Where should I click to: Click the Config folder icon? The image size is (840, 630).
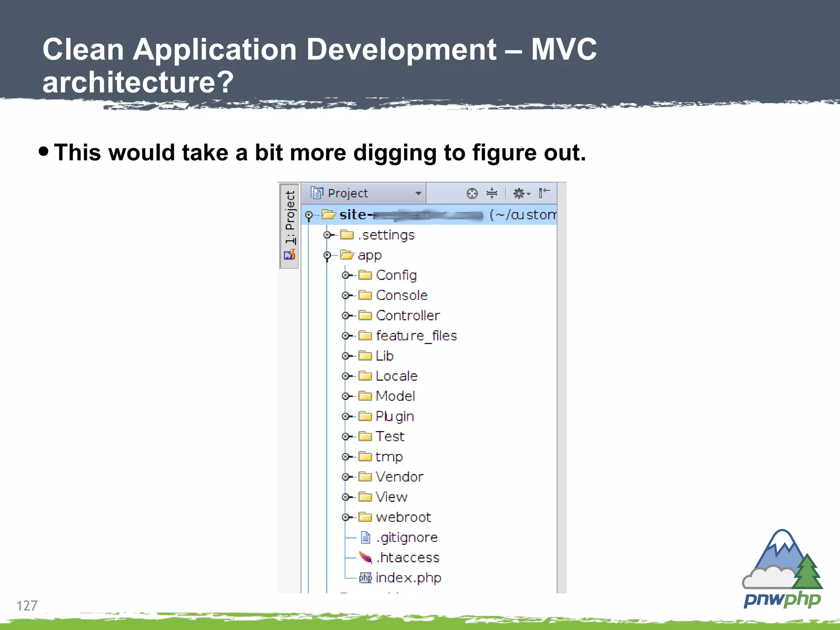coord(365,275)
